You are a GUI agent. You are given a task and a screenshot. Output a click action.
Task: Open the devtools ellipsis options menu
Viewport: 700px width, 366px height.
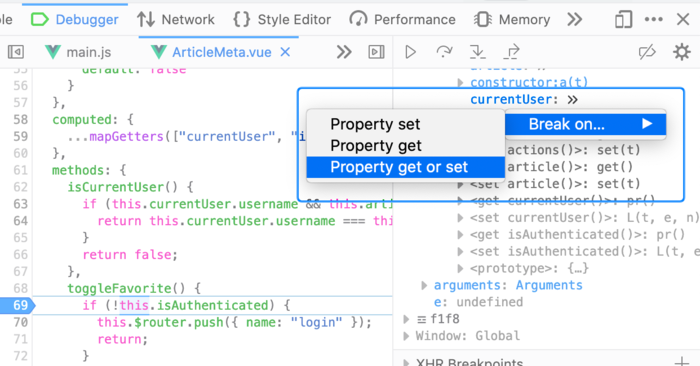pos(654,19)
